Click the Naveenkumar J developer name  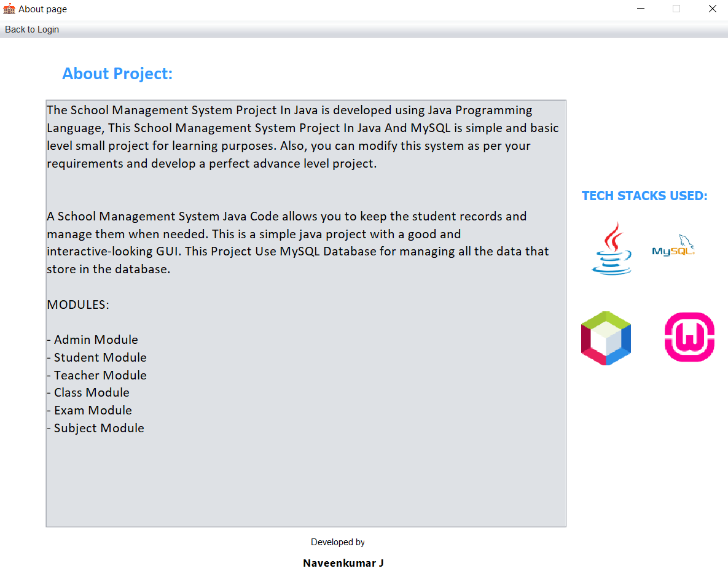[343, 563]
